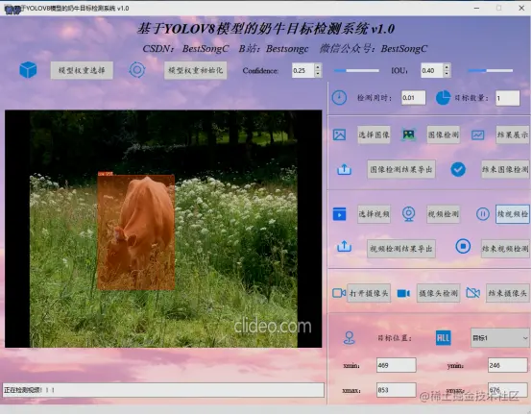The width and height of the screenshot is (532, 415).
Task: Click the 结束视频检测 button
Action: (505, 249)
